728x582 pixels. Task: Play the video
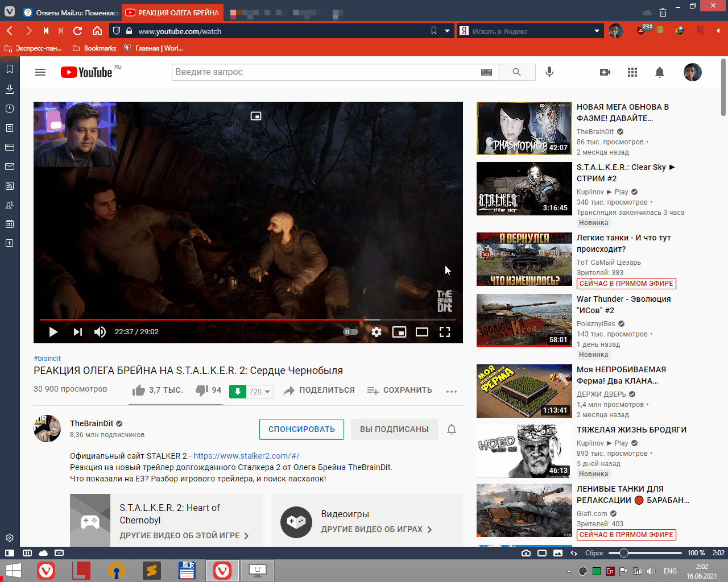coord(53,332)
